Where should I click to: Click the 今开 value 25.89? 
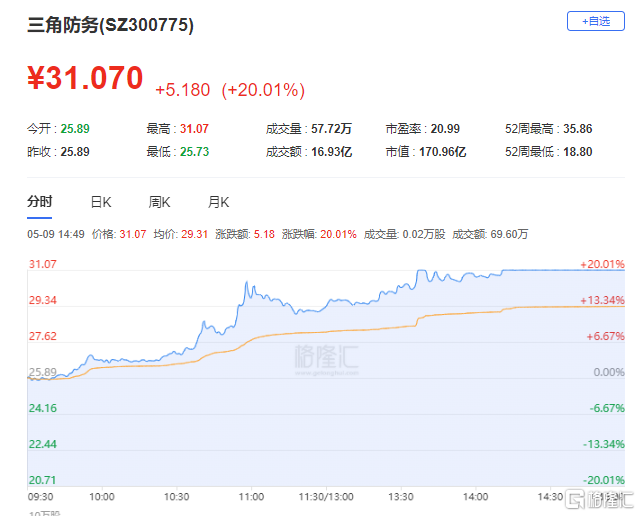[75, 129]
